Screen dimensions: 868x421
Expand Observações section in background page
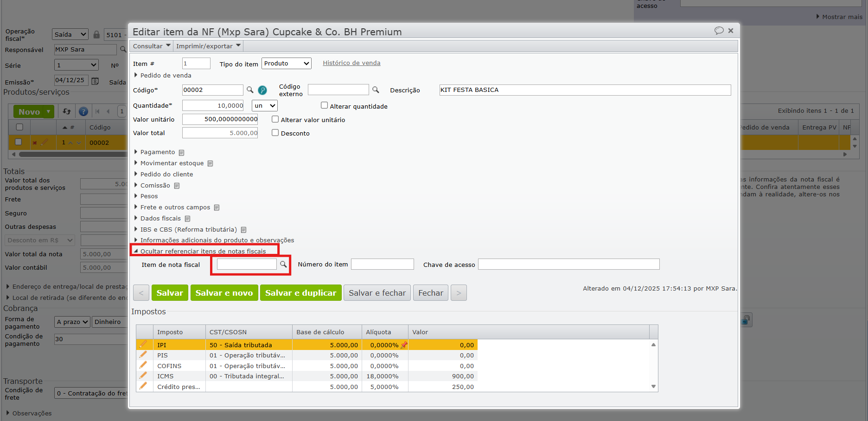pyautogui.click(x=29, y=413)
